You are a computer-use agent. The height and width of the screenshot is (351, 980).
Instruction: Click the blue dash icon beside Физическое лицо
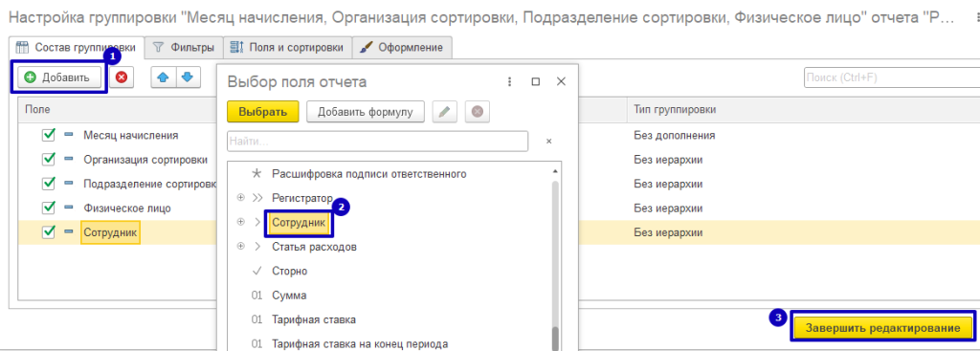point(69,208)
